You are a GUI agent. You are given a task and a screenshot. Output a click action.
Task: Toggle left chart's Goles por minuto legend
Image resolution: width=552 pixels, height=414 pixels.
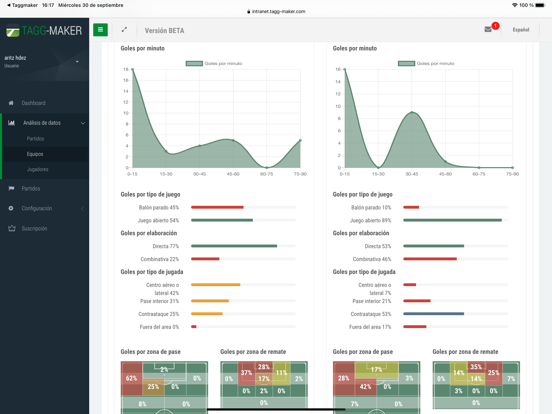tap(214, 63)
